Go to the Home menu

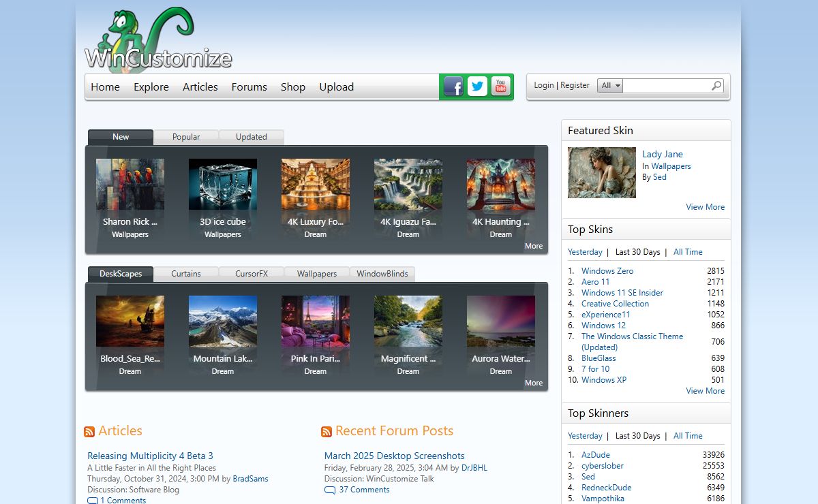105,87
